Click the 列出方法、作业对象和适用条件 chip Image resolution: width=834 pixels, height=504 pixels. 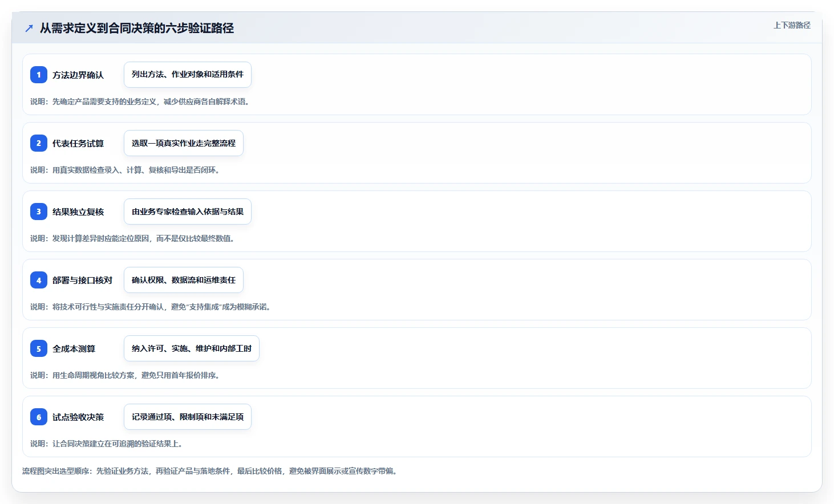188,75
